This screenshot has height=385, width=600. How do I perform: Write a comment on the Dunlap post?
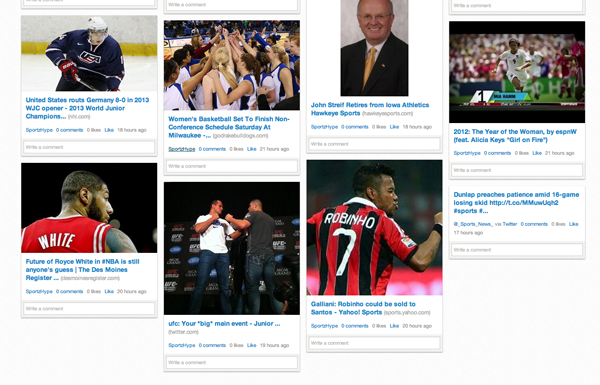pyautogui.click(x=517, y=250)
